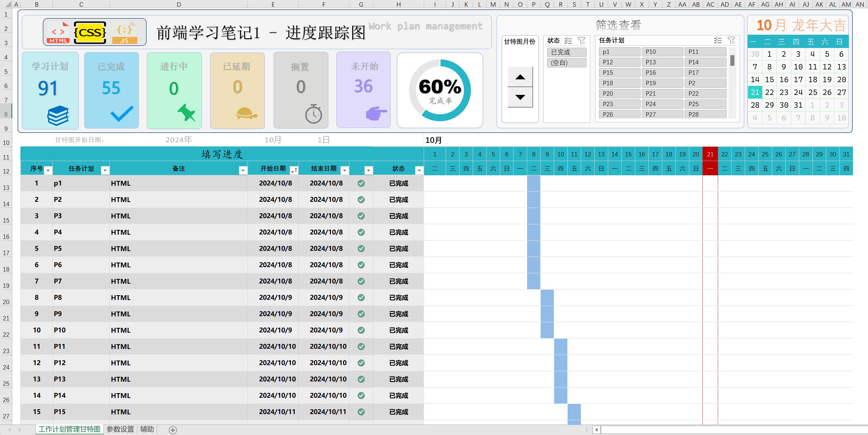
Task: Decrease Gantt month with down arrow
Action: pos(520,97)
